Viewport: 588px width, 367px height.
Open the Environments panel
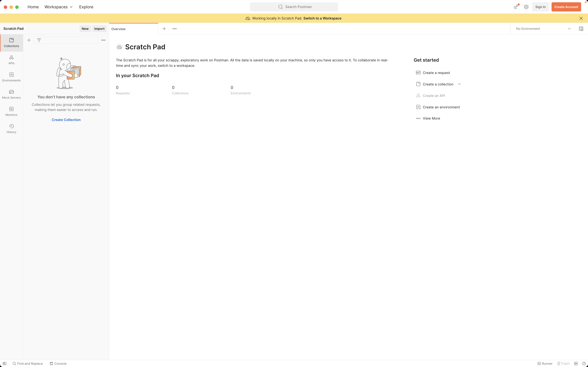(11, 77)
